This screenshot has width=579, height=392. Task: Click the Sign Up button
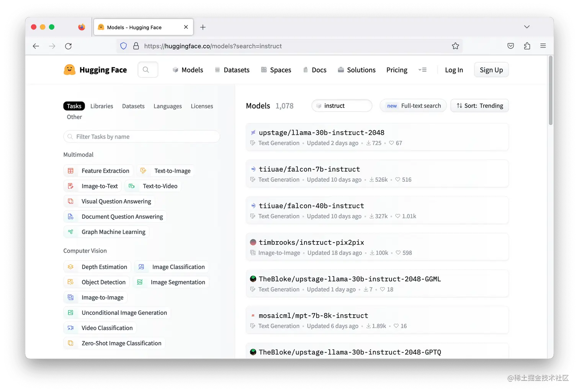[491, 70]
